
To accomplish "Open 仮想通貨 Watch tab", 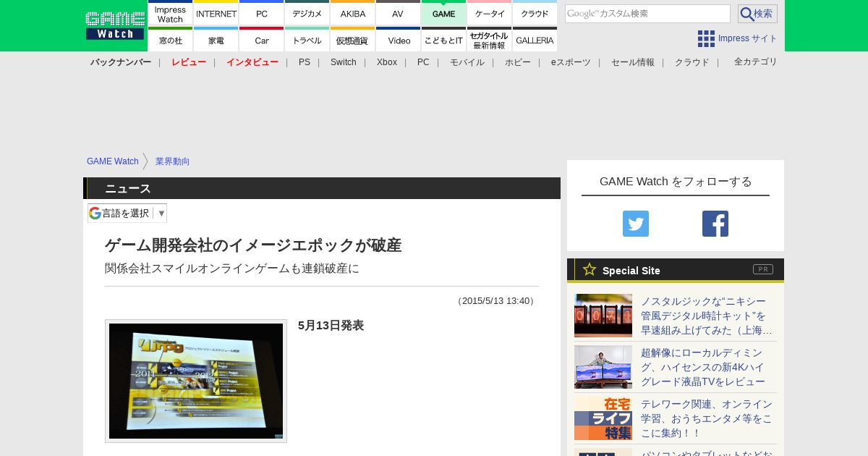I will pyautogui.click(x=353, y=40).
